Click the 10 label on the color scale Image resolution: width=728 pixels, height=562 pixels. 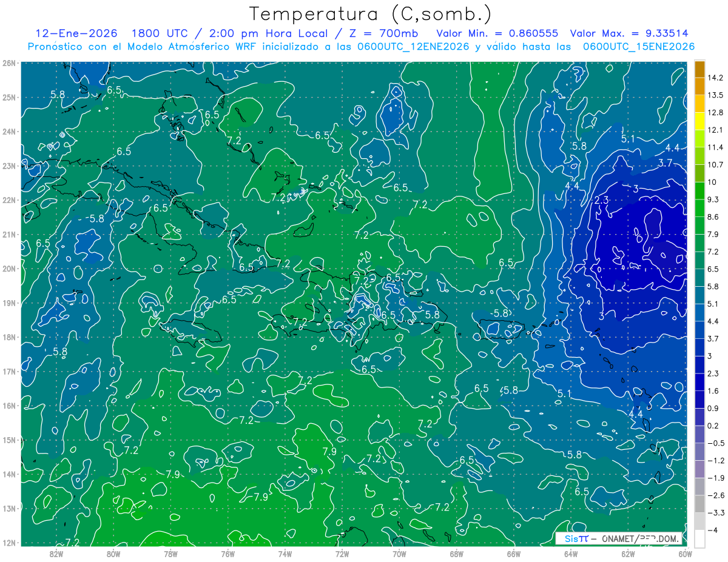(713, 182)
